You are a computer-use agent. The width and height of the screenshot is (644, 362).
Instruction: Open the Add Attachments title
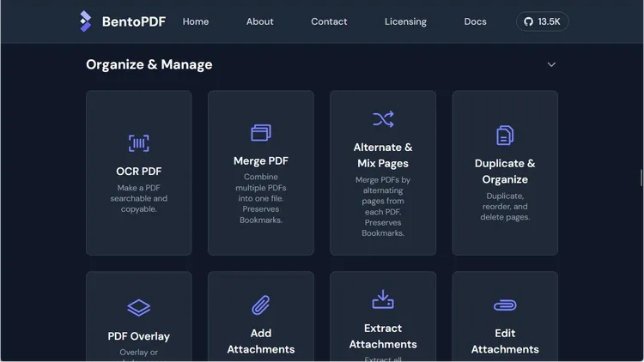[261, 341]
